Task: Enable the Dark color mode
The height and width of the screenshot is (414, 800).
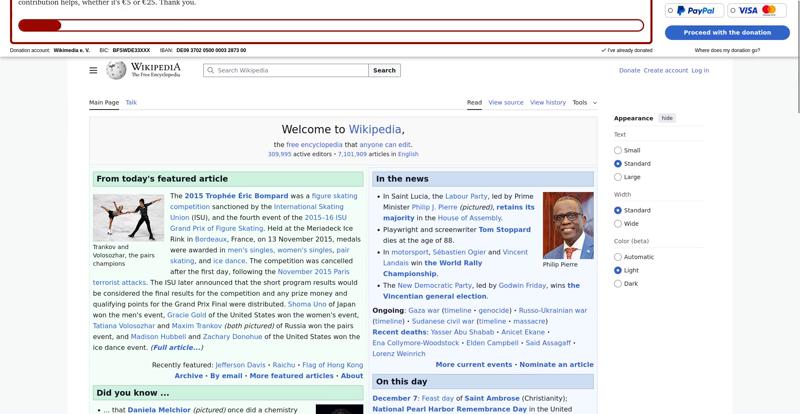Action: pos(618,284)
